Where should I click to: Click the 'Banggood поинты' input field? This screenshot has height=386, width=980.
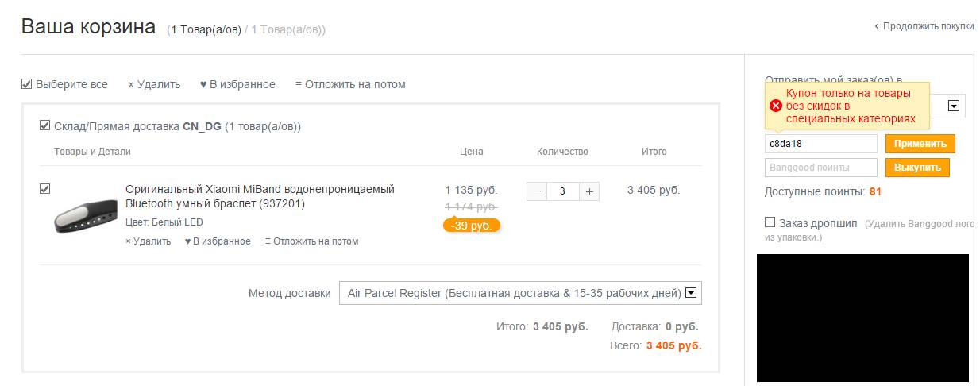[x=820, y=168]
